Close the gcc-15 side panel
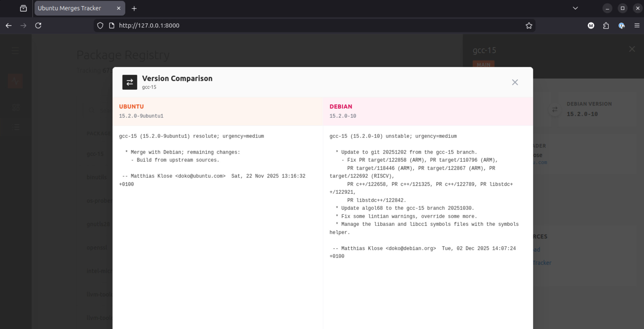This screenshot has height=329, width=644. pos(632,49)
